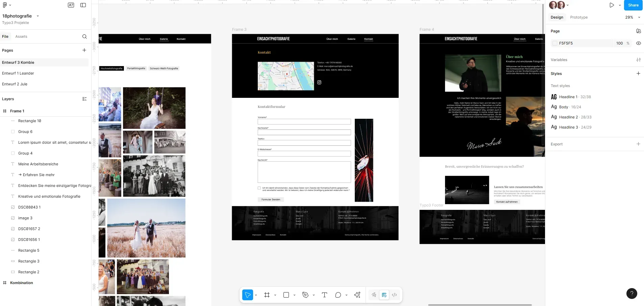Switch to Design mode in the toolbar

(384, 295)
